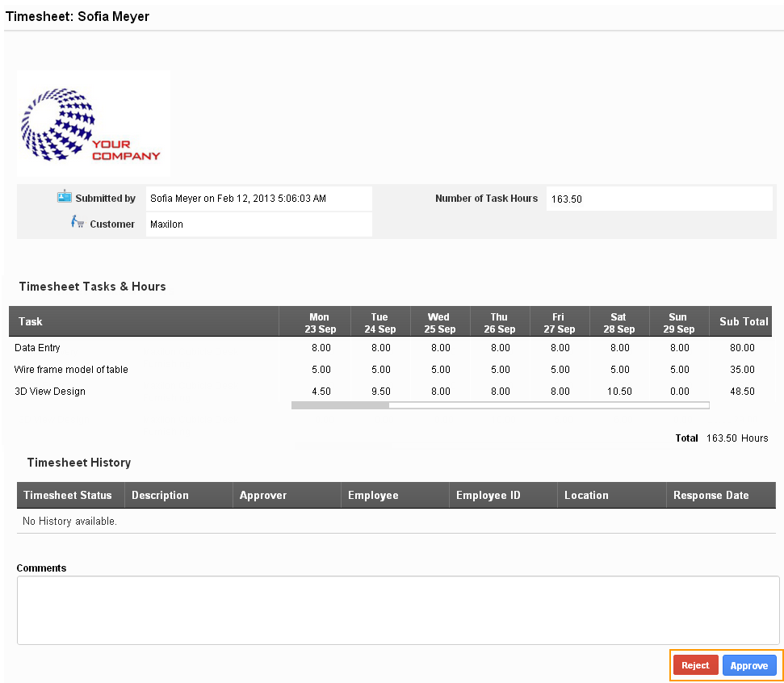Click the Timesheet Status column header
Viewport: 784px width, 683px height.
coord(68,495)
